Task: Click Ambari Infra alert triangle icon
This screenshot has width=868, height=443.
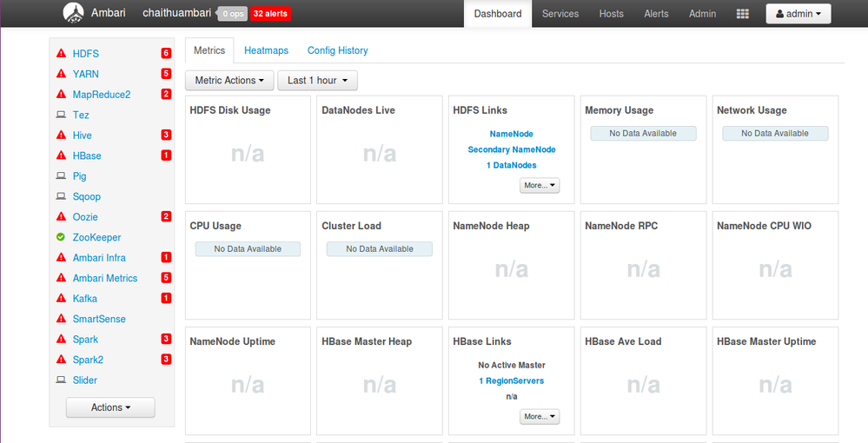Action: click(62, 257)
